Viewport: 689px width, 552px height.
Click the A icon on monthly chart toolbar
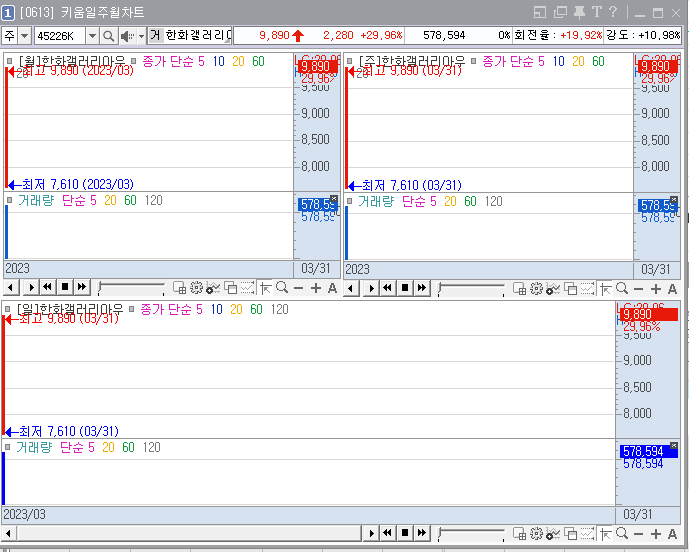click(332, 288)
